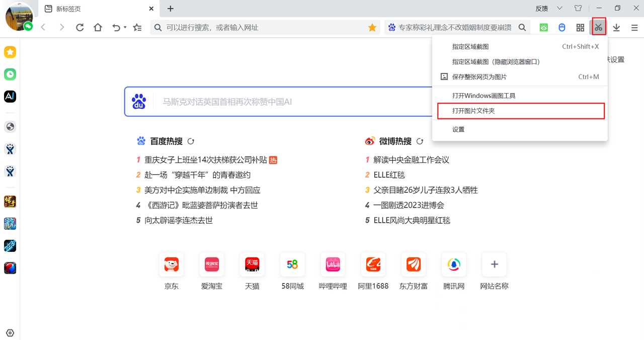Open the favorites star in the sidebar
Viewport: 644px width, 340px height.
[10, 52]
